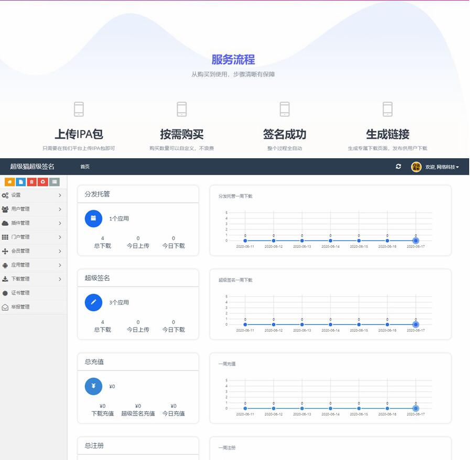Expand the 用户管理 menu chevron
The image size is (476, 460).
tap(60, 210)
